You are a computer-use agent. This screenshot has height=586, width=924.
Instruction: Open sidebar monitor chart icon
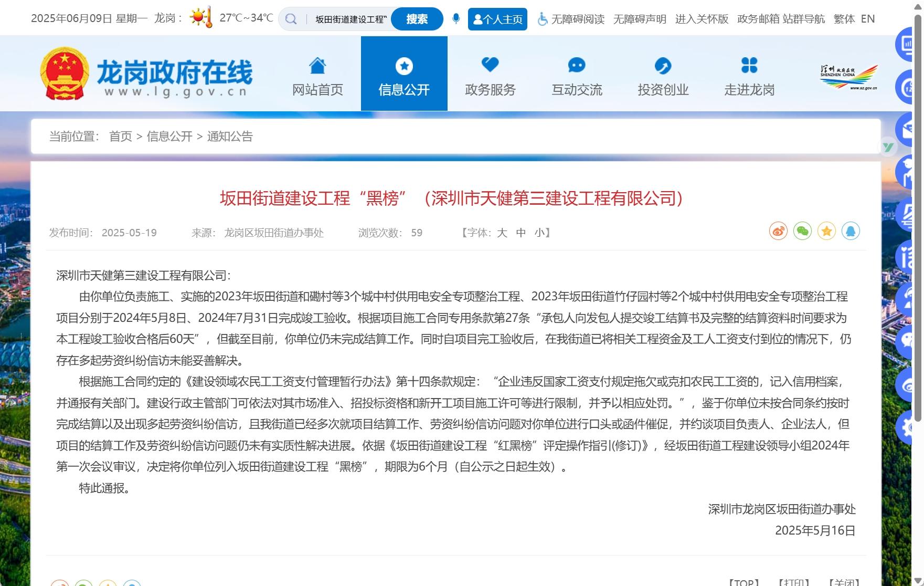905,44
